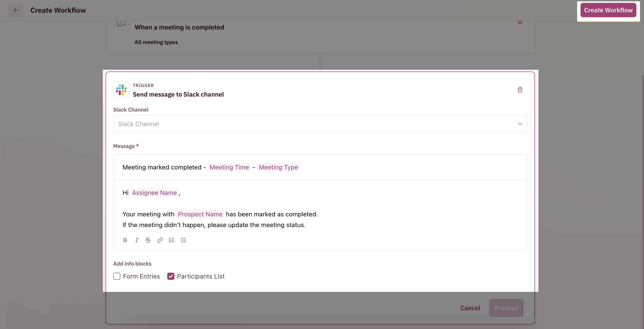
Task: Toggle italic formatting
Action: point(137,240)
